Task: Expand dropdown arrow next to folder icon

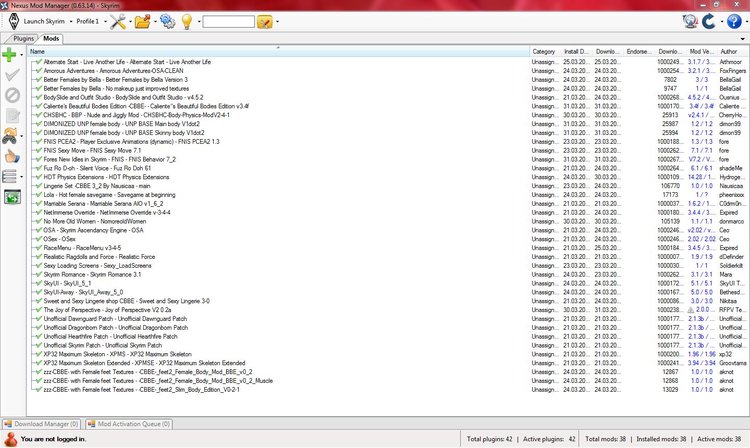Action: pyautogui.click(x=155, y=22)
